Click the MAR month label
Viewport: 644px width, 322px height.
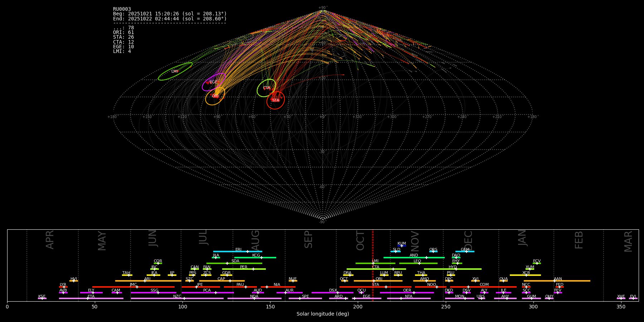tap(628, 241)
